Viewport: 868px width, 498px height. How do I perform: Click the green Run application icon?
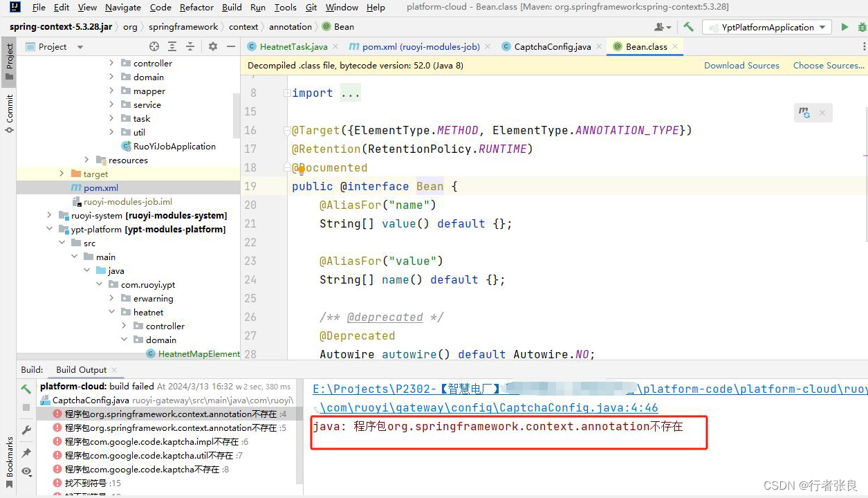[x=844, y=27]
